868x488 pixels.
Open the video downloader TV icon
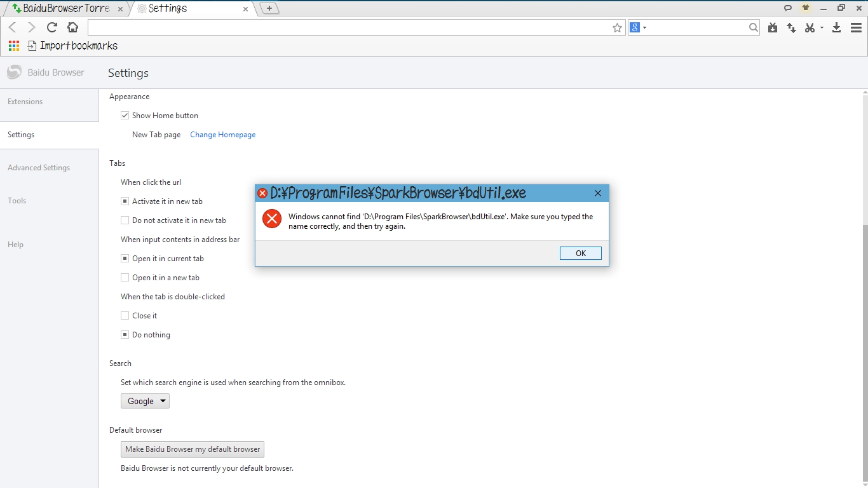tap(773, 27)
